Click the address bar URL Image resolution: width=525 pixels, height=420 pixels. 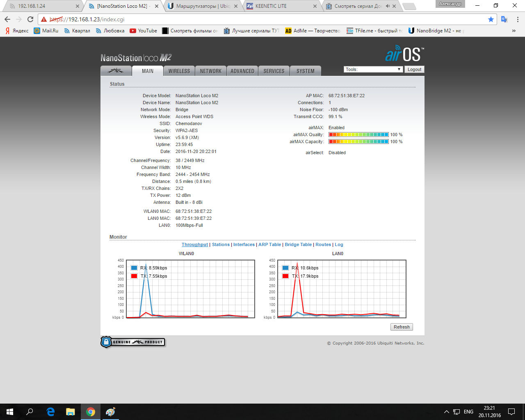[x=87, y=19]
